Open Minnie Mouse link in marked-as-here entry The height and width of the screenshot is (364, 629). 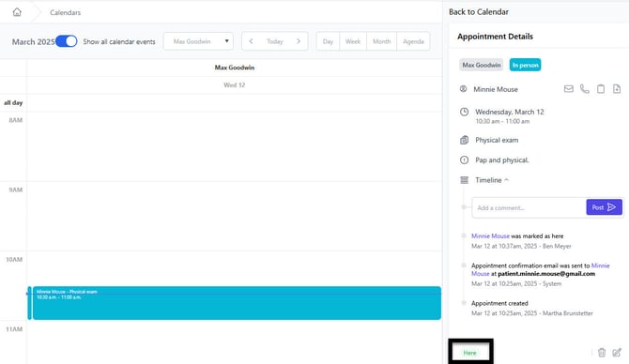pyautogui.click(x=490, y=236)
